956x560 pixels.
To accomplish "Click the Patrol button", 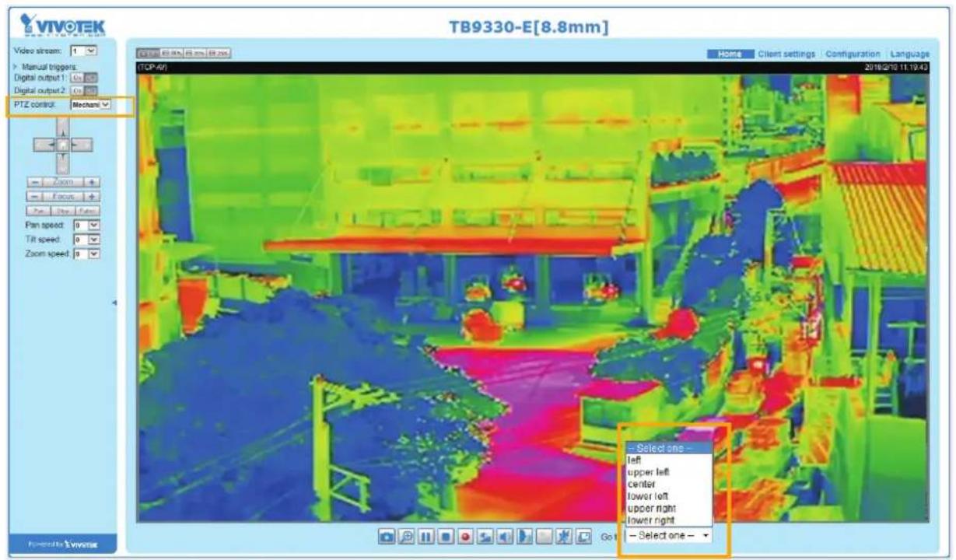I will click(x=88, y=211).
